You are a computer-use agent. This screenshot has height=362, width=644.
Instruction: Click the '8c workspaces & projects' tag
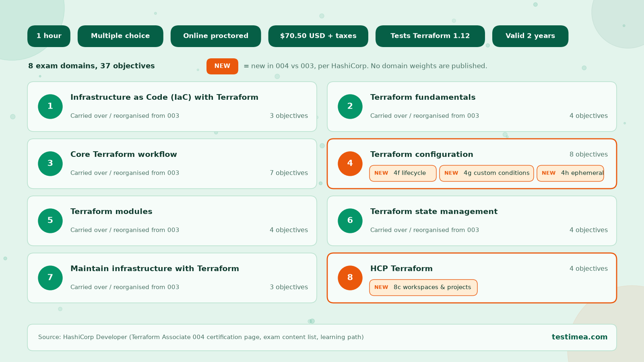pyautogui.click(x=423, y=288)
